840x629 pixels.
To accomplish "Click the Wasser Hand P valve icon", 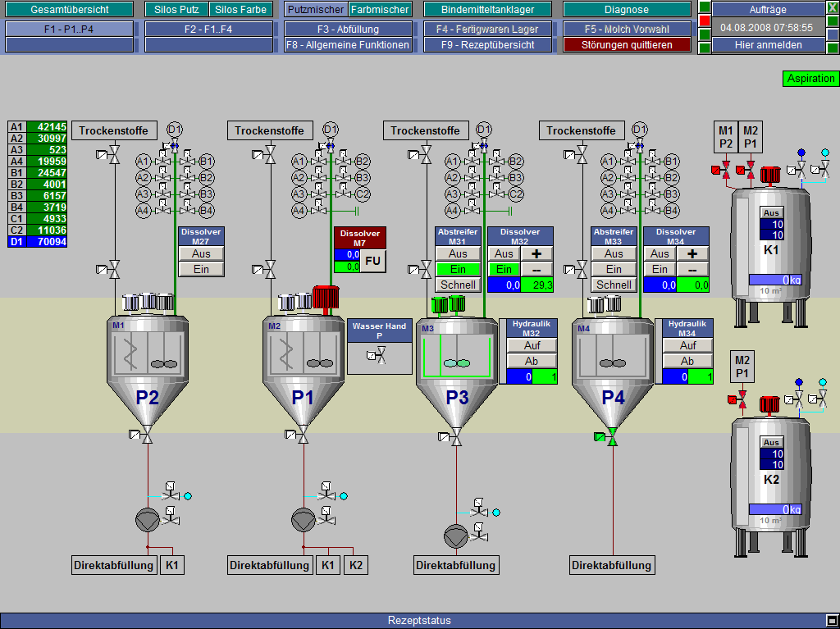I will tap(379, 355).
